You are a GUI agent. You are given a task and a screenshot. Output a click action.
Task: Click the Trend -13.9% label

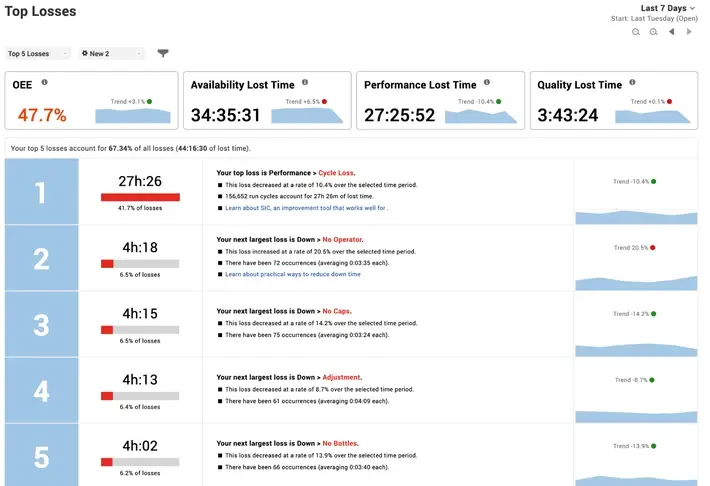pos(631,446)
